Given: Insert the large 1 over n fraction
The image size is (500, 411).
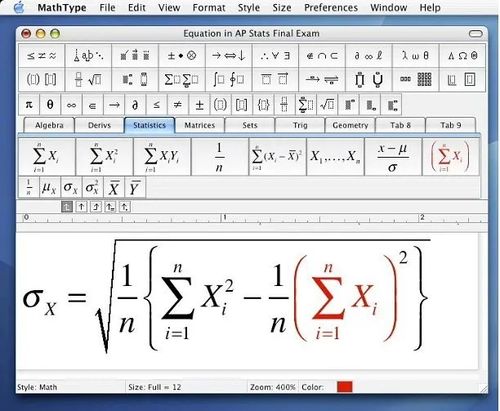Looking at the screenshot, I should click(220, 157).
